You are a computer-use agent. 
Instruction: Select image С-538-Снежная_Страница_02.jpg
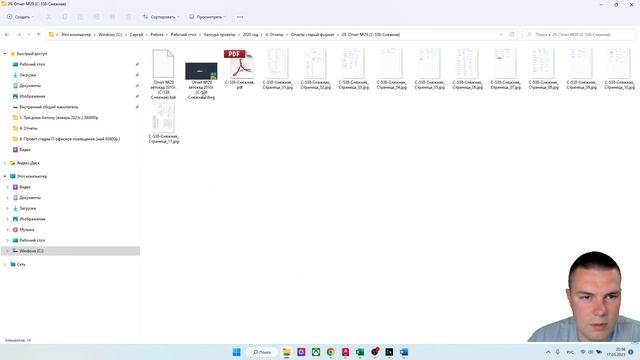(x=316, y=69)
